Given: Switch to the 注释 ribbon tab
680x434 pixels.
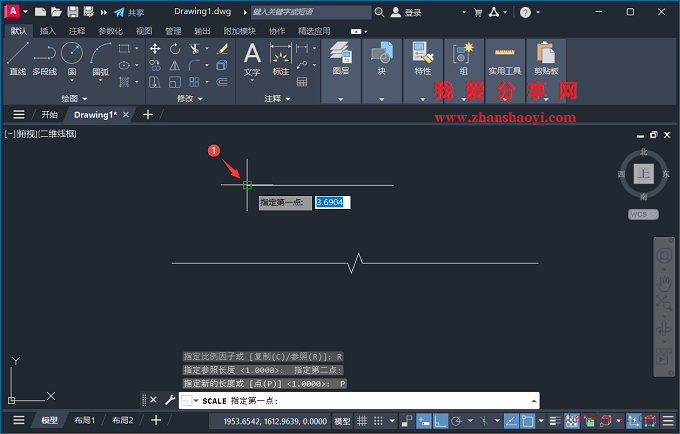Looking at the screenshot, I should pyautogui.click(x=77, y=31).
